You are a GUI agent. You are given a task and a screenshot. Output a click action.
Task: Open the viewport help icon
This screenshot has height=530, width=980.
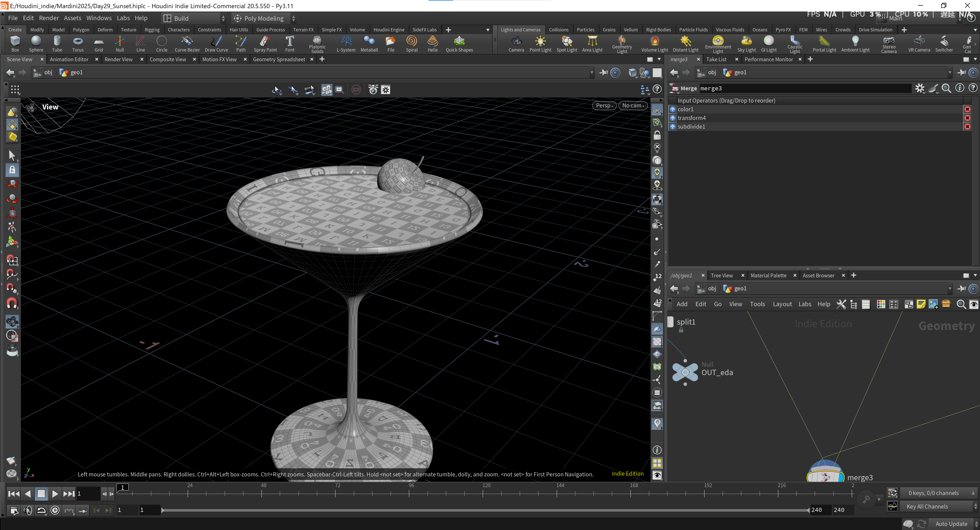click(657, 89)
